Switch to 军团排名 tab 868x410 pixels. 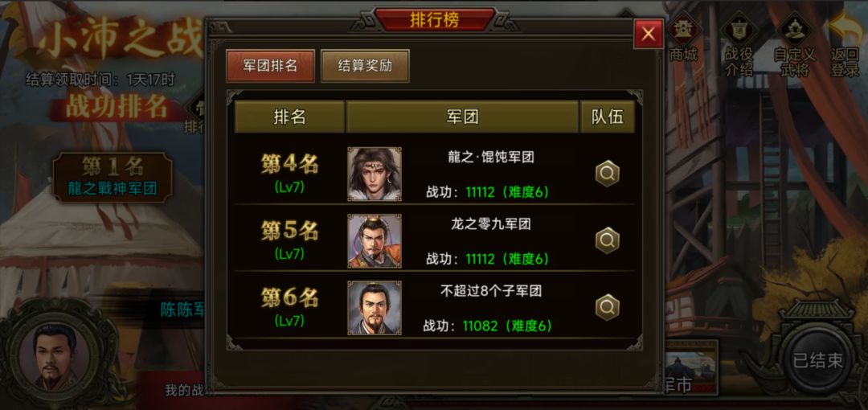(270, 65)
